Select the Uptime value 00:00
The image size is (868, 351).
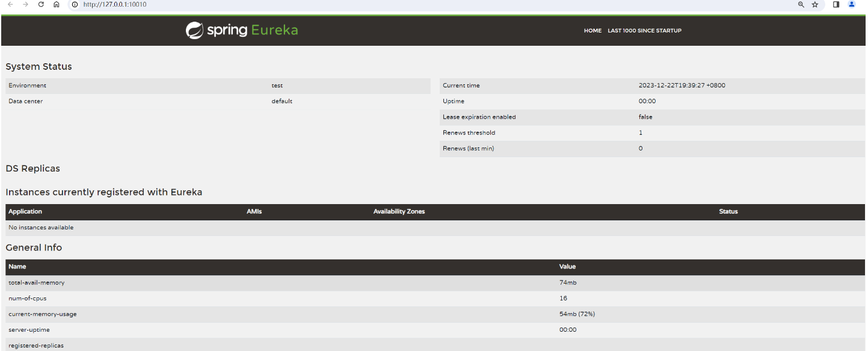coord(647,101)
